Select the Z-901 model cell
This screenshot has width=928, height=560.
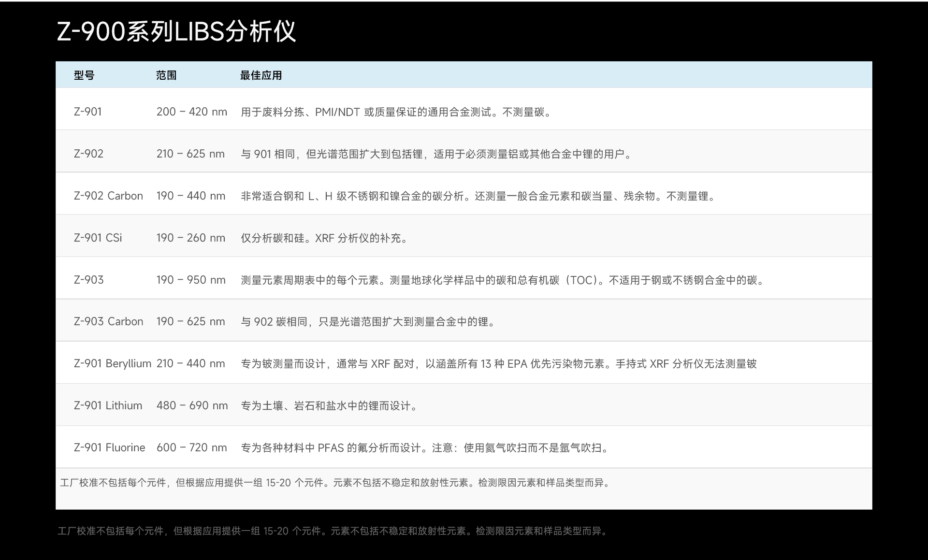(88, 112)
